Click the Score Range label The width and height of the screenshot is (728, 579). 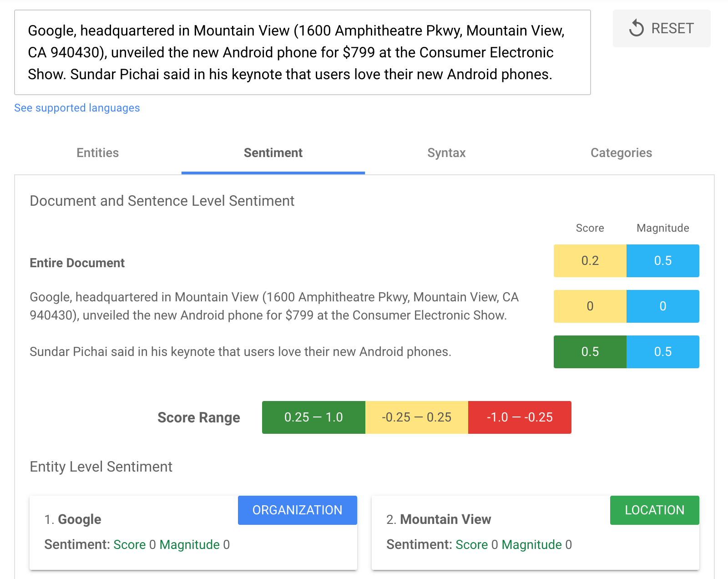coord(199,417)
